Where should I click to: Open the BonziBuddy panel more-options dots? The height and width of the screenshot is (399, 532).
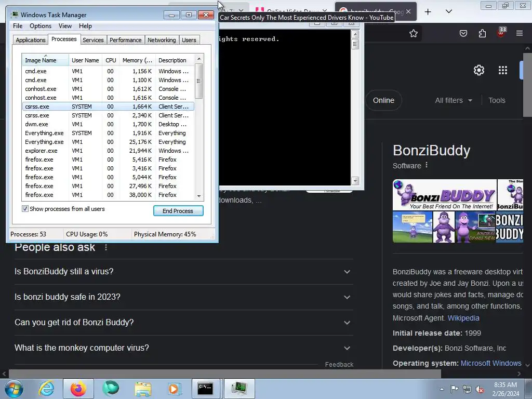[427, 165]
